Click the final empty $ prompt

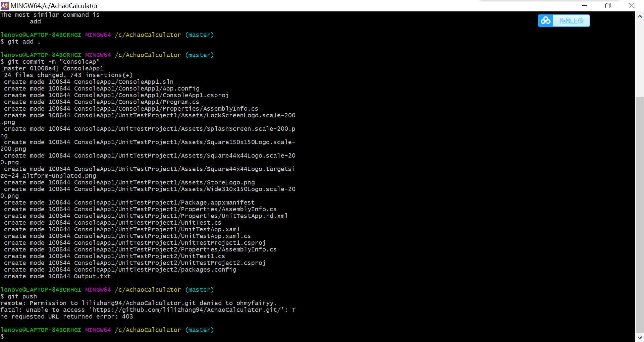(2, 337)
